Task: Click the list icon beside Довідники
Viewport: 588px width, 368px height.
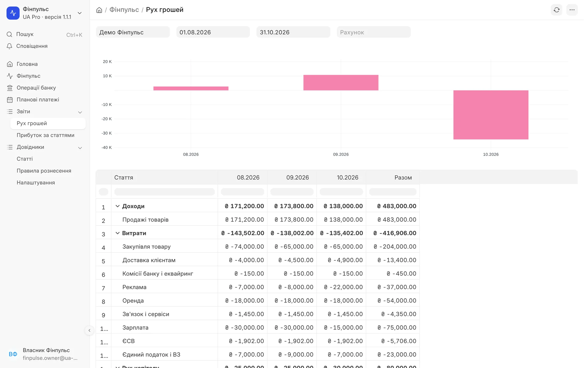Action: [10, 147]
